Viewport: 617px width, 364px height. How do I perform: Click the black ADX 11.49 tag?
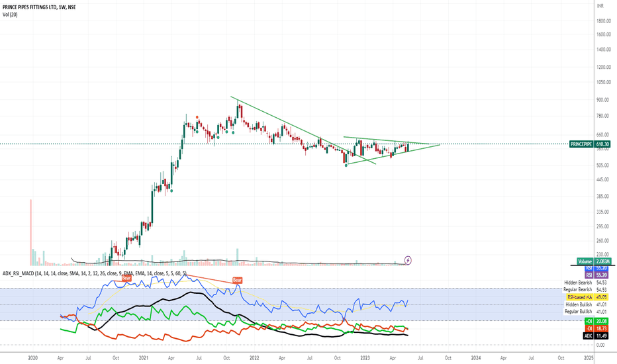coord(595,336)
